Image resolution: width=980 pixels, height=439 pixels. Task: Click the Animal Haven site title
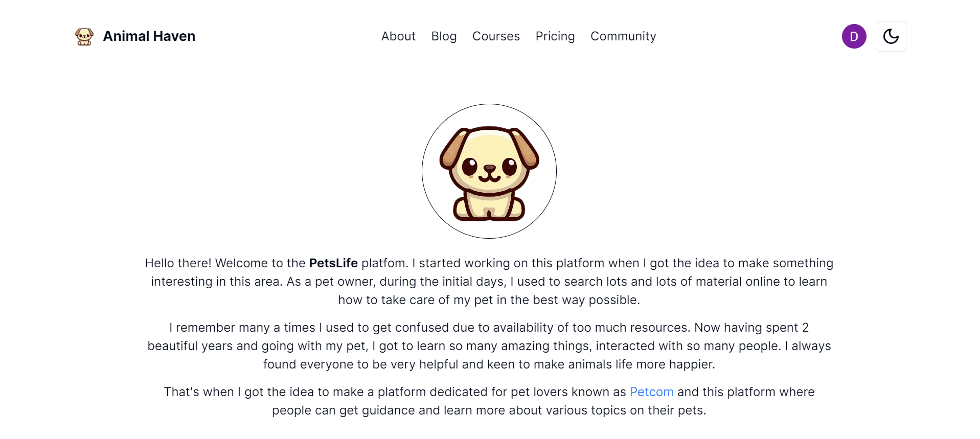coord(149,36)
